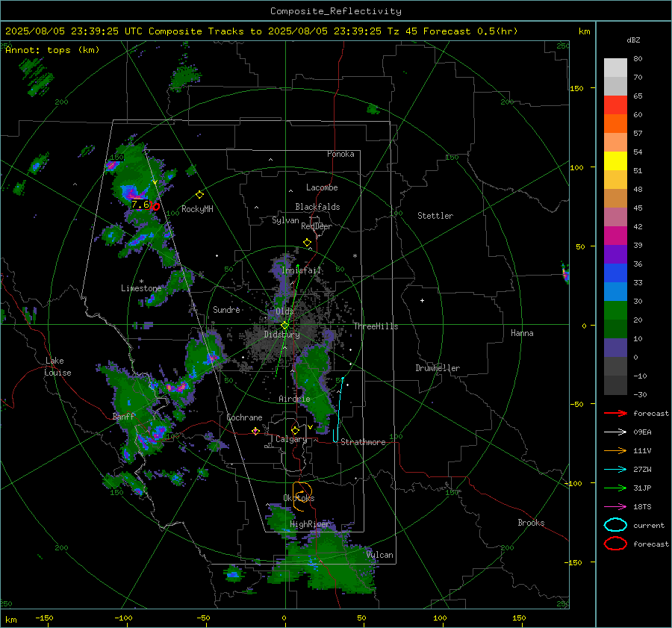This screenshot has width=672, height=628.
Task: Click the Banff city label
Action: click(x=123, y=417)
